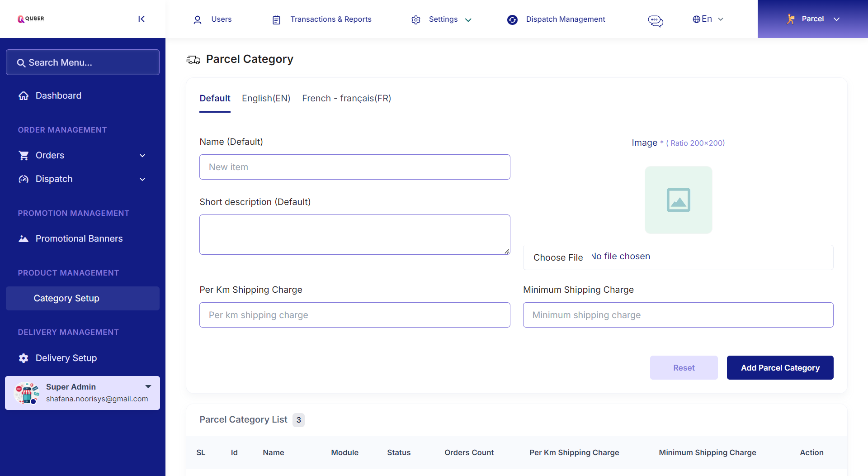Open the chat messages icon
The height and width of the screenshot is (476, 868).
click(655, 20)
